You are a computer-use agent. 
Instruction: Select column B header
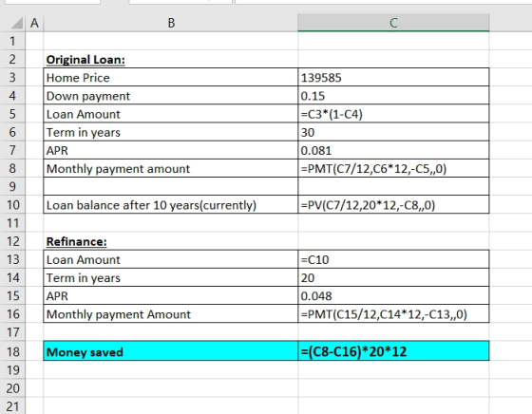[x=171, y=23]
